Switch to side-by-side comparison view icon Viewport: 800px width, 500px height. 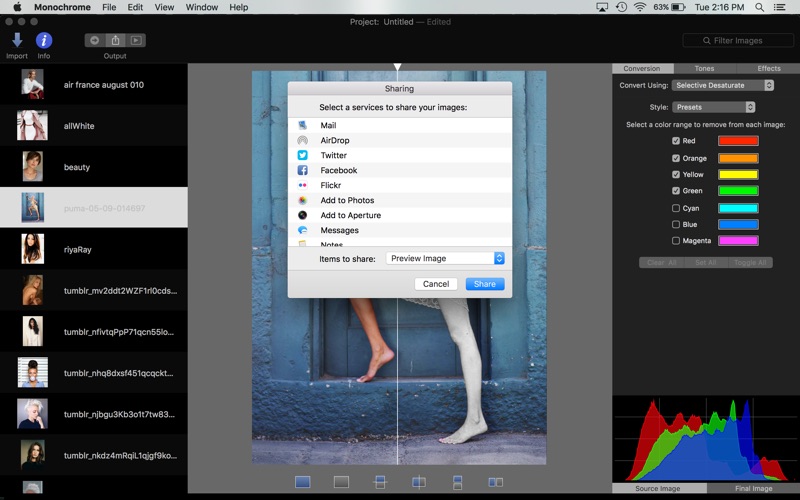point(495,482)
